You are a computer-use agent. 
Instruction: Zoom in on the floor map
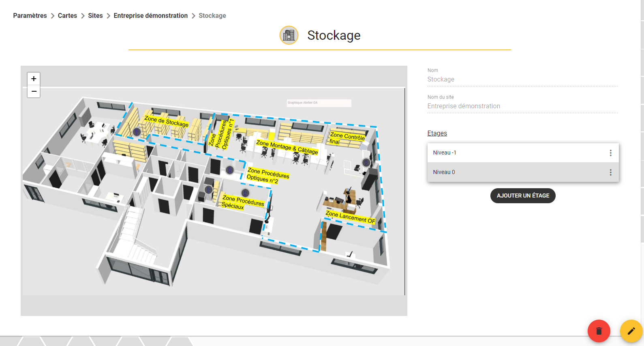pos(34,79)
